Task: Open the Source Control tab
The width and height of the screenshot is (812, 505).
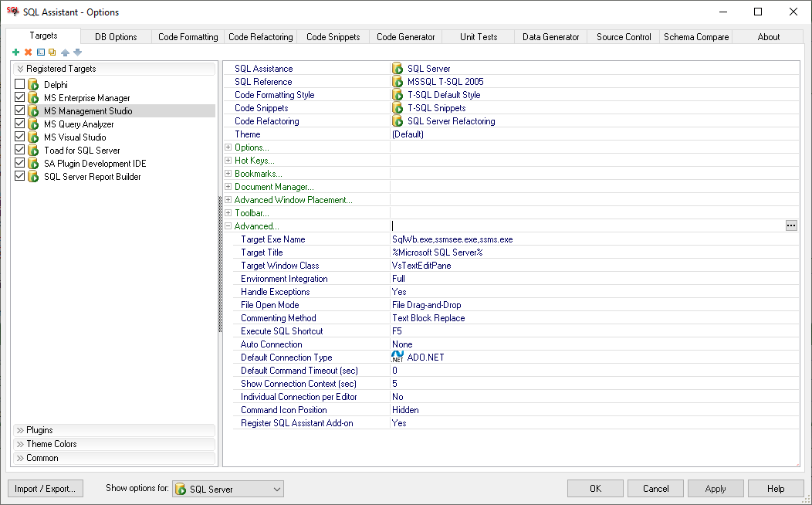Action: [x=624, y=37]
